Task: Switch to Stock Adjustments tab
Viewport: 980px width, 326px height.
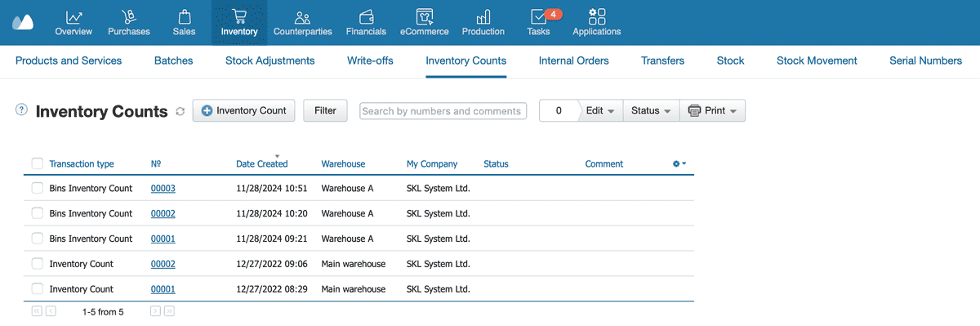Action: tap(269, 60)
